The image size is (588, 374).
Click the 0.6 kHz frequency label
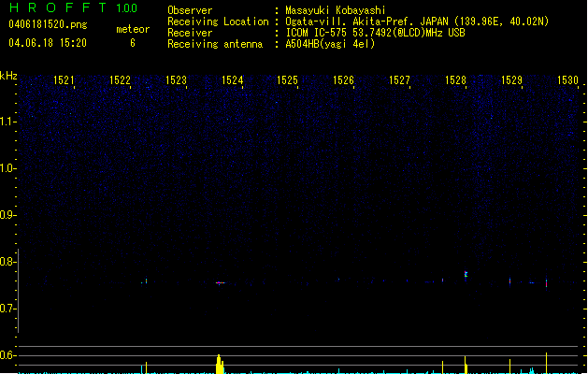[x=7, y=355]
